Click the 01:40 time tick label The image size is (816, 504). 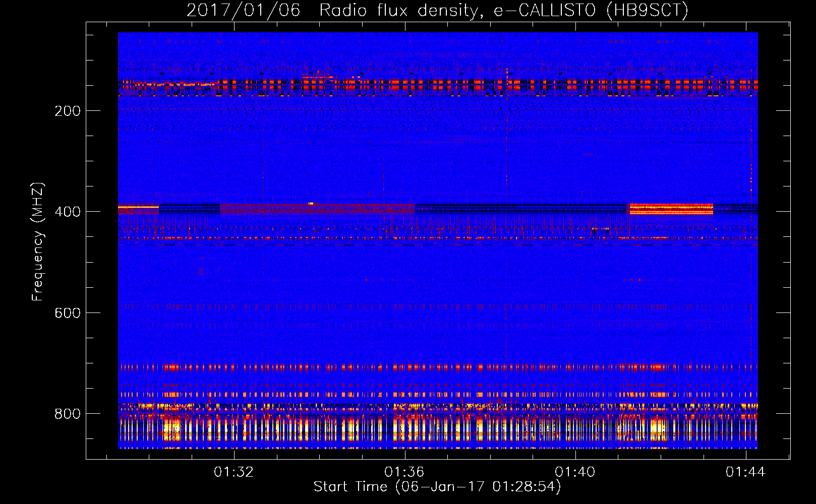[575, 472]
